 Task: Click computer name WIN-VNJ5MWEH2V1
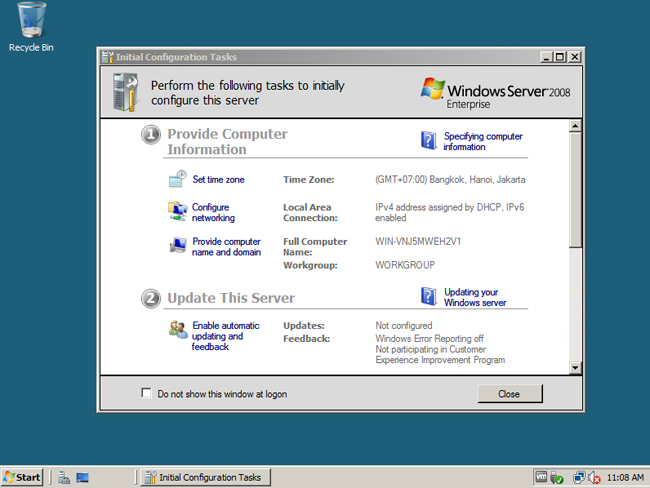(x=418, y=241)
